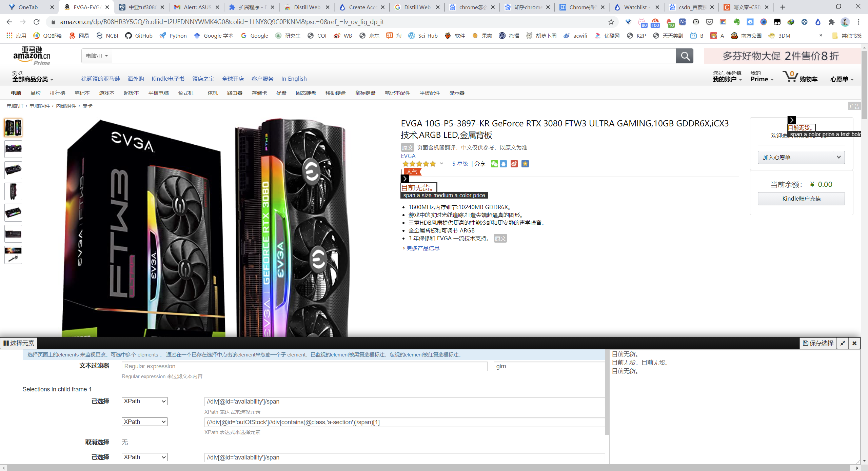The height and width of the screenshot is (471, 868).
Task: Click the Amazon search magnifier button
Action: coord(685,56)
